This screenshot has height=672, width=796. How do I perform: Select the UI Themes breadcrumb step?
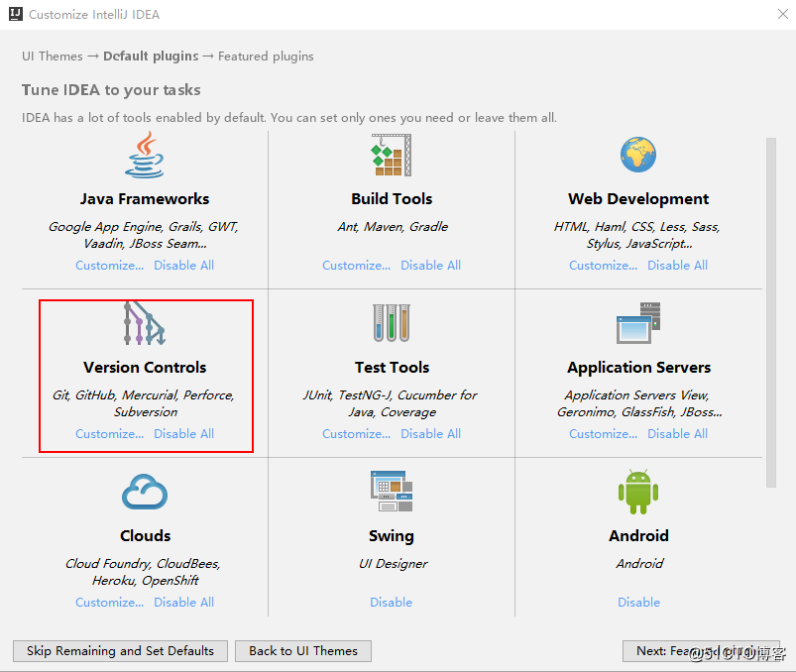53,56
